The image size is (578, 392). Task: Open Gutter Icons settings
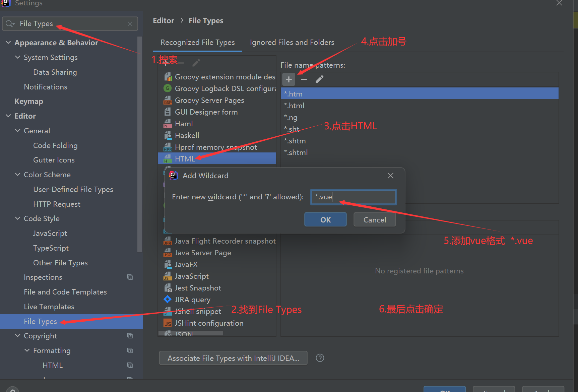[54, 160]
